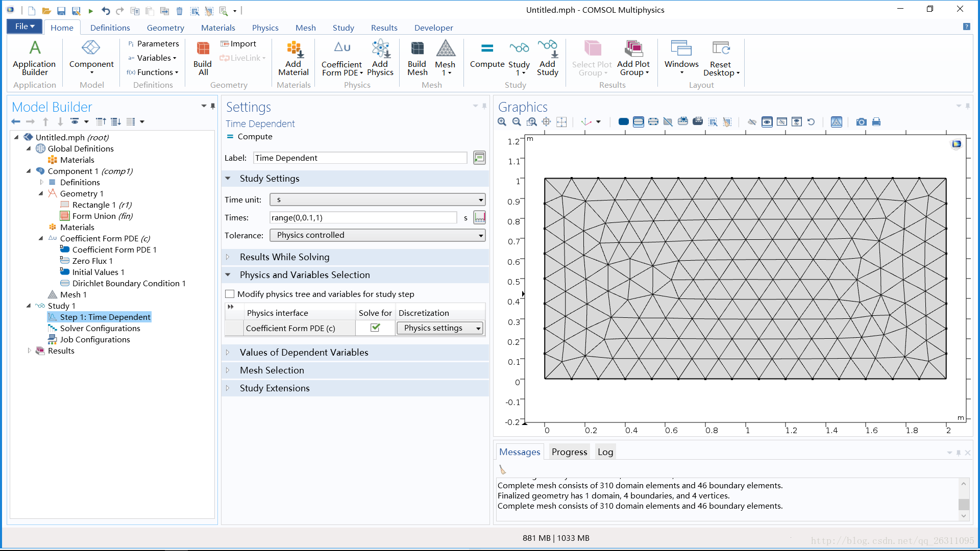Open the Discretization Physics settings dropdown
The image size is (980, 551).
440,328
